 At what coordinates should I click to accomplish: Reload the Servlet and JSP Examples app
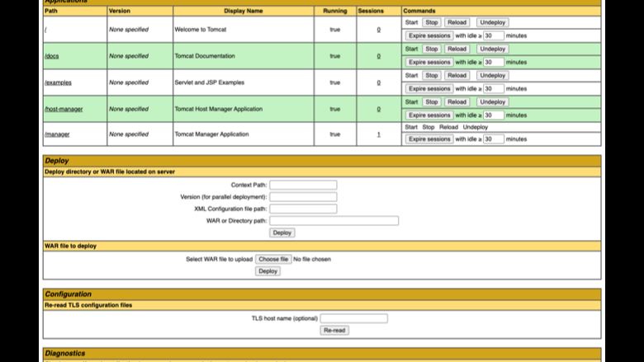point(457,75)
